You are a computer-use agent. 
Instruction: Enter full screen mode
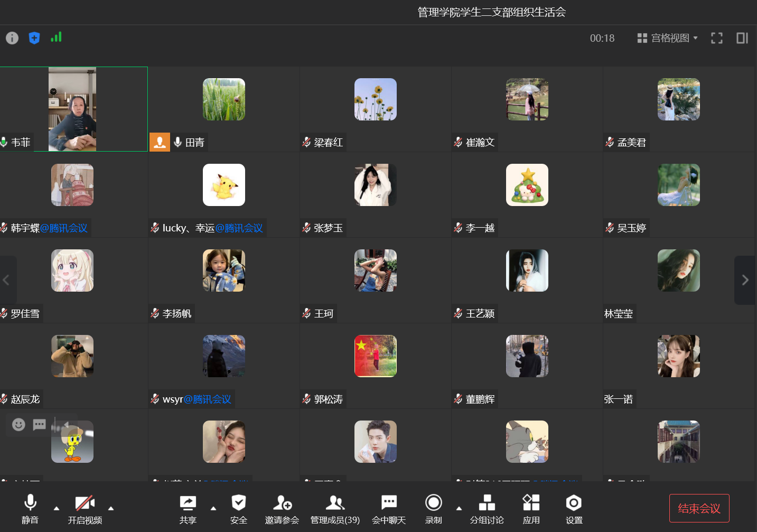click(716, 38)
